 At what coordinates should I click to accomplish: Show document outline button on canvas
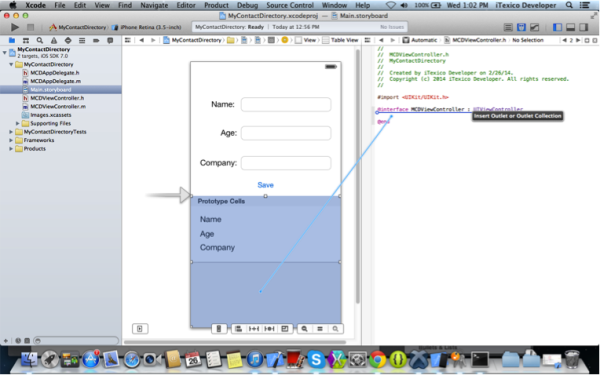click(140, 329)
